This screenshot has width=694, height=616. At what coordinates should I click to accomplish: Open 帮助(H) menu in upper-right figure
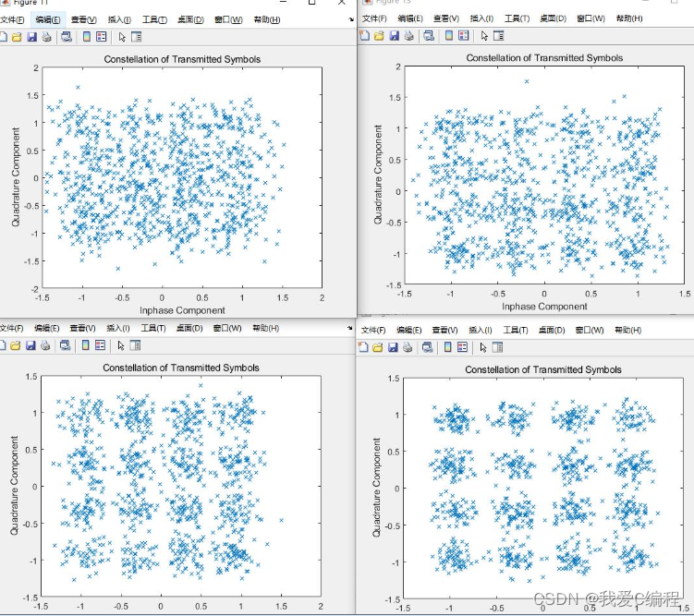(629, 18)
